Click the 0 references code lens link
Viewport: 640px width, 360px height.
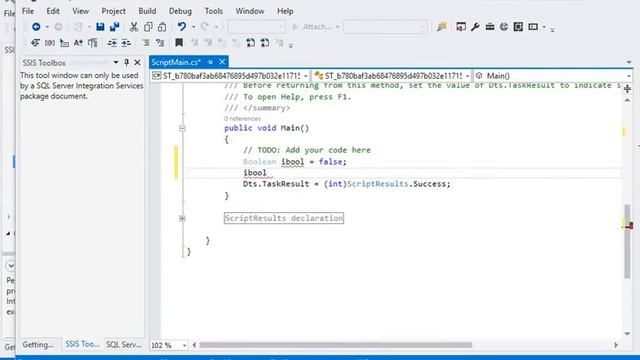(242, 118)
